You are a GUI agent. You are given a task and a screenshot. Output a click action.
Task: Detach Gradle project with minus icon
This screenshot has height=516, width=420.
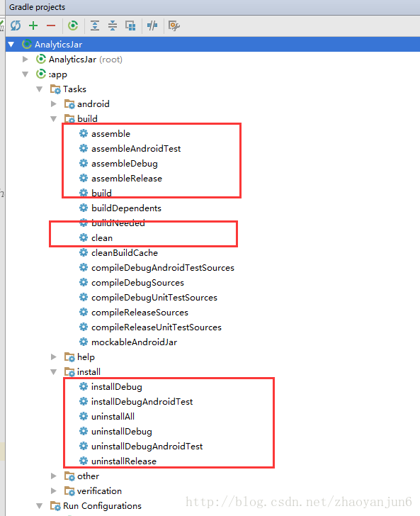click(x=51, y=26)
